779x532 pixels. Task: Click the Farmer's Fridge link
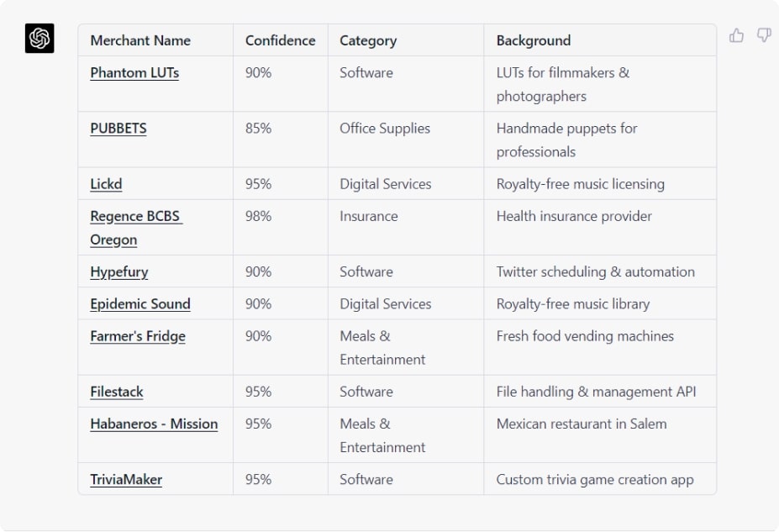point(138,336)
